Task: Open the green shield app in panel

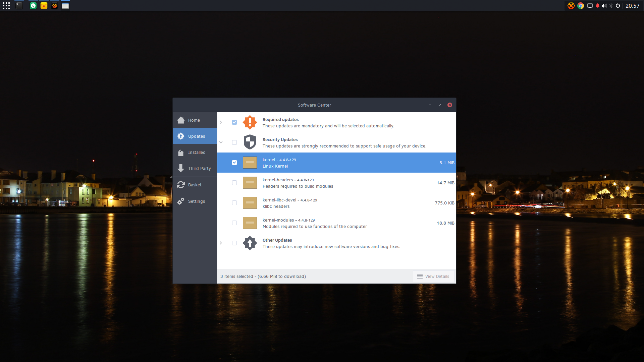Action: point(33,6)
